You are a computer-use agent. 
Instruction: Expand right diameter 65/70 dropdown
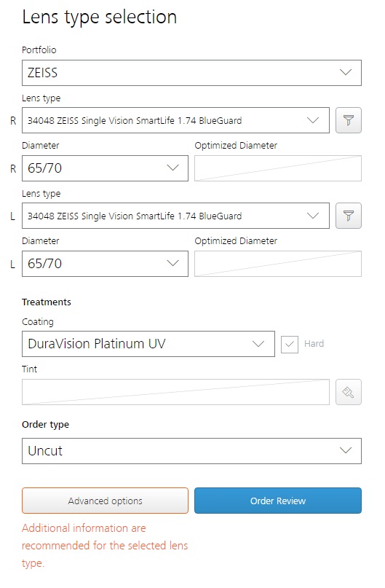click(106, 168)
